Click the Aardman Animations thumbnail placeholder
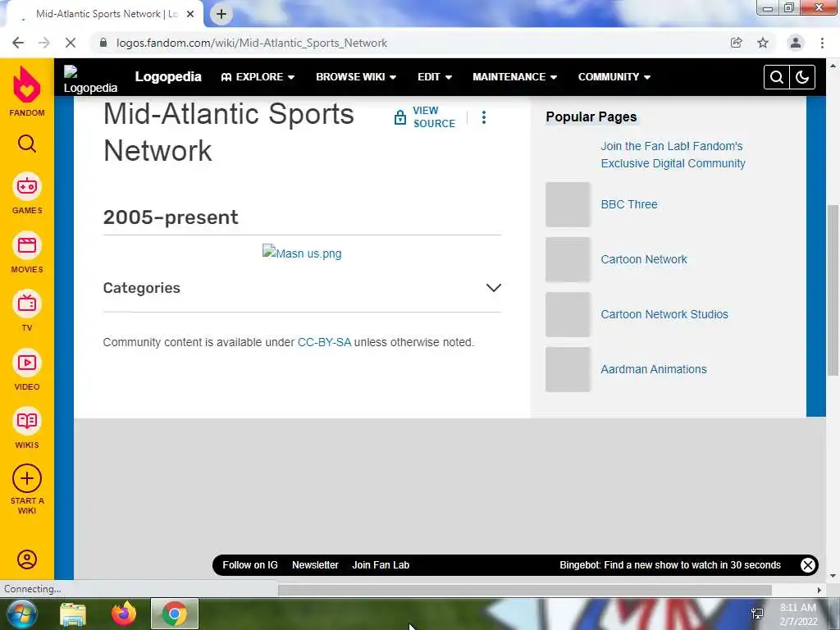This screenshot has height=630, width=840. coord(568,370)
